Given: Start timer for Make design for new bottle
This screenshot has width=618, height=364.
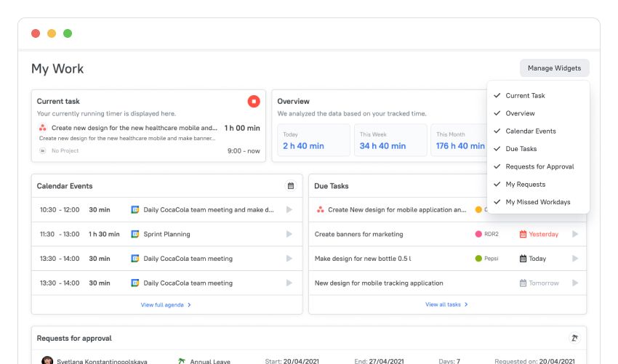Looking at the screenshot, I should [575, 259].
